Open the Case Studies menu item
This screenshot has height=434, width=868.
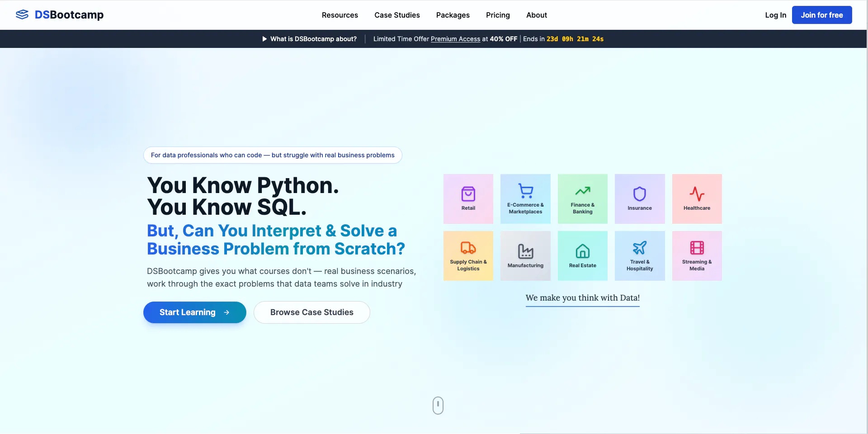coord(397,15)
